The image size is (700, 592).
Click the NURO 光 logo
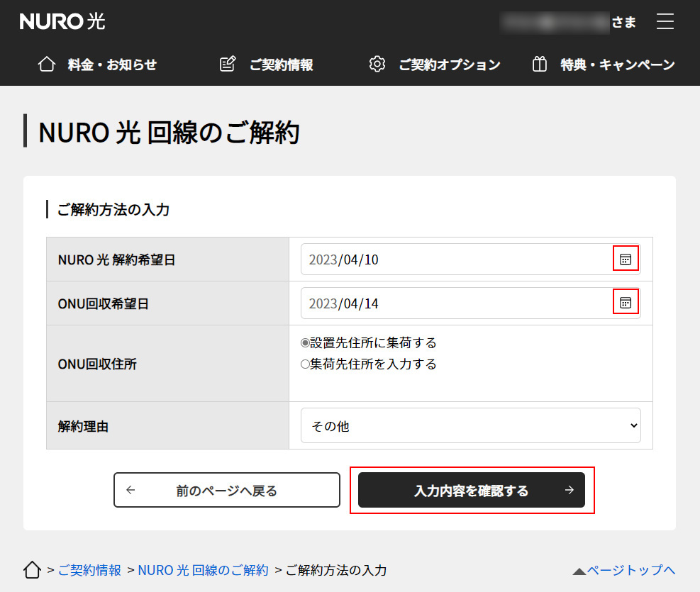[x=62, y=22]
